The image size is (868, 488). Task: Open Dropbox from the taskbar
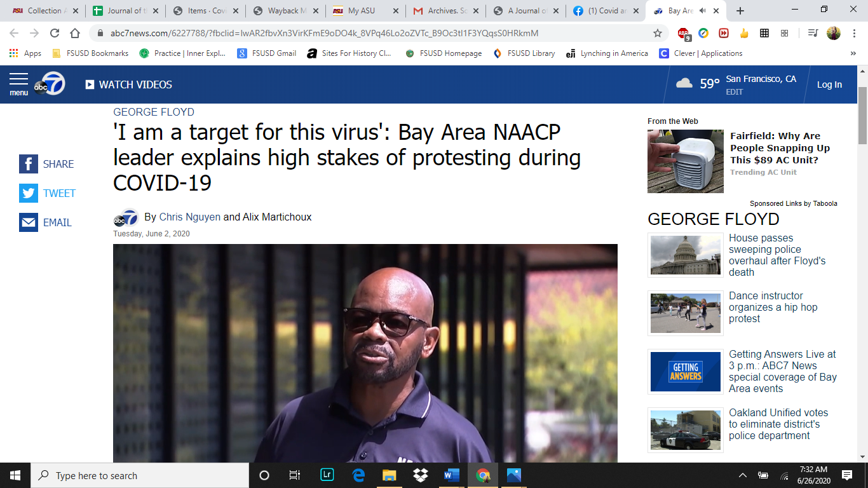tap(420, 475)
